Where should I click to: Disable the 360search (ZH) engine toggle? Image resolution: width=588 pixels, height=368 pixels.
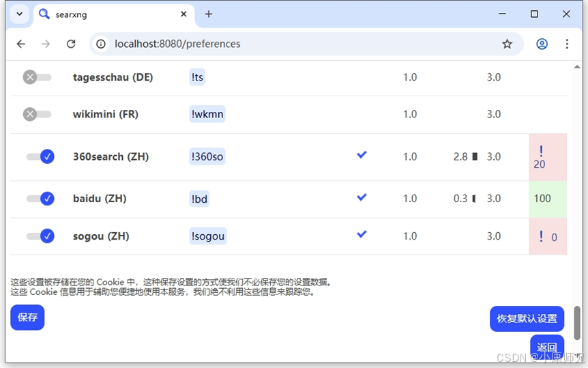click(40, 156)
